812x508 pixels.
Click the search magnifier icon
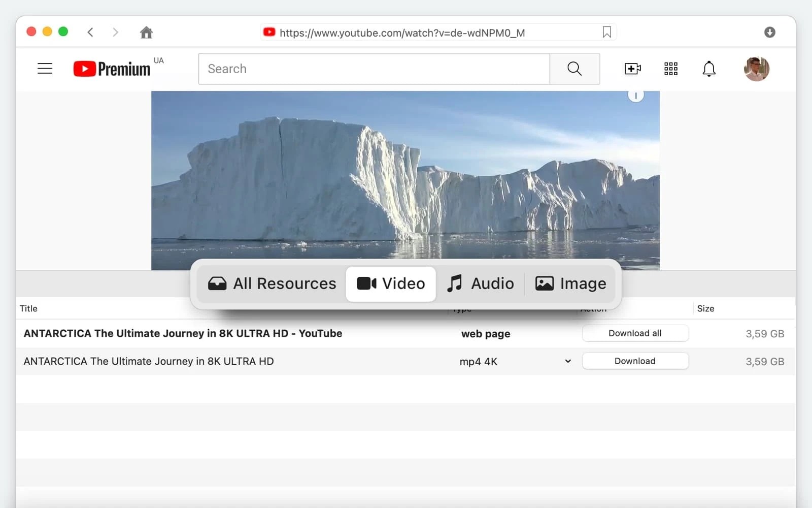tap(574, 69)
